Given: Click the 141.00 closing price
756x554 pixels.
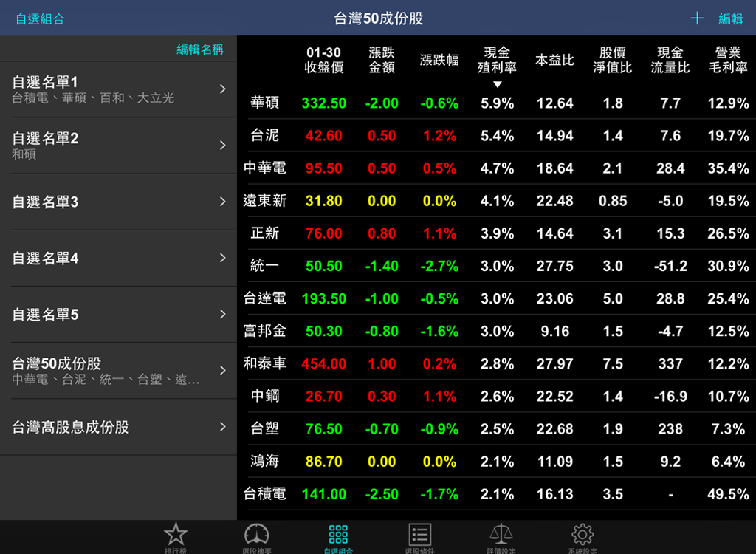Looking at the screenshot, I should point(324,494).
